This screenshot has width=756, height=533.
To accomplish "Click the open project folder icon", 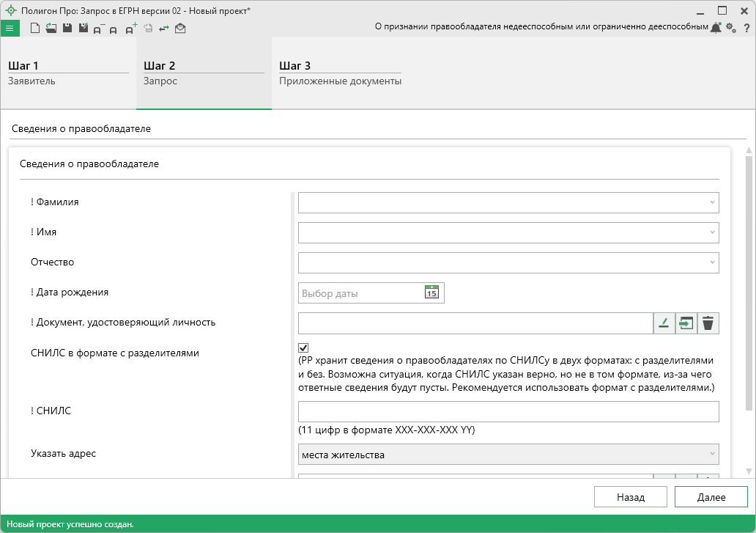I will coord(51,29).
